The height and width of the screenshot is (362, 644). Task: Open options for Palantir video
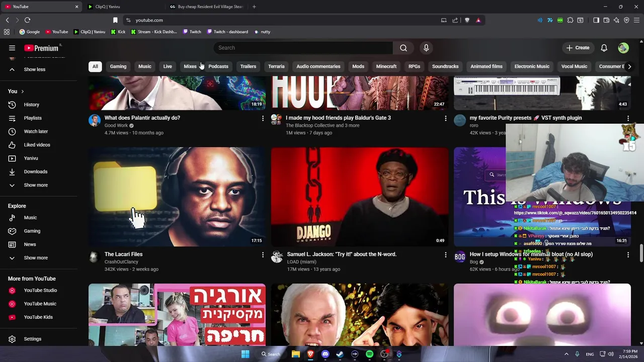point(263,118)
